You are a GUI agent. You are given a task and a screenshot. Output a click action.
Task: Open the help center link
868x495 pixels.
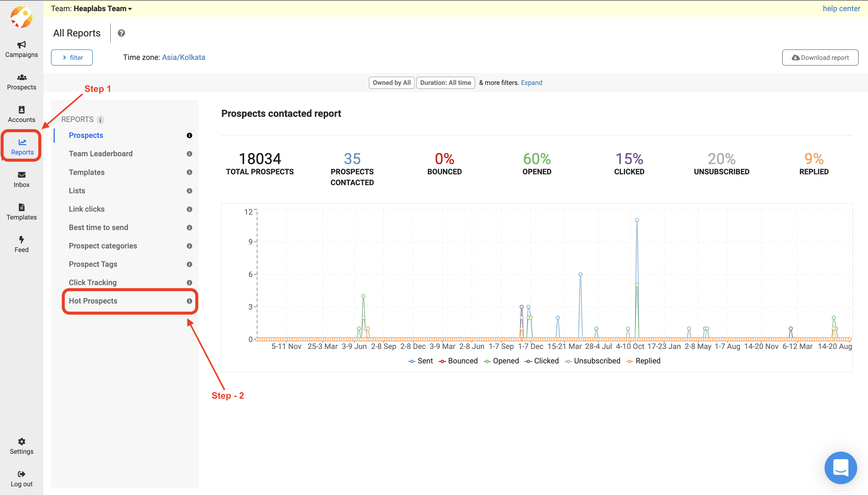pyautogui.click(x=841, y=8)
